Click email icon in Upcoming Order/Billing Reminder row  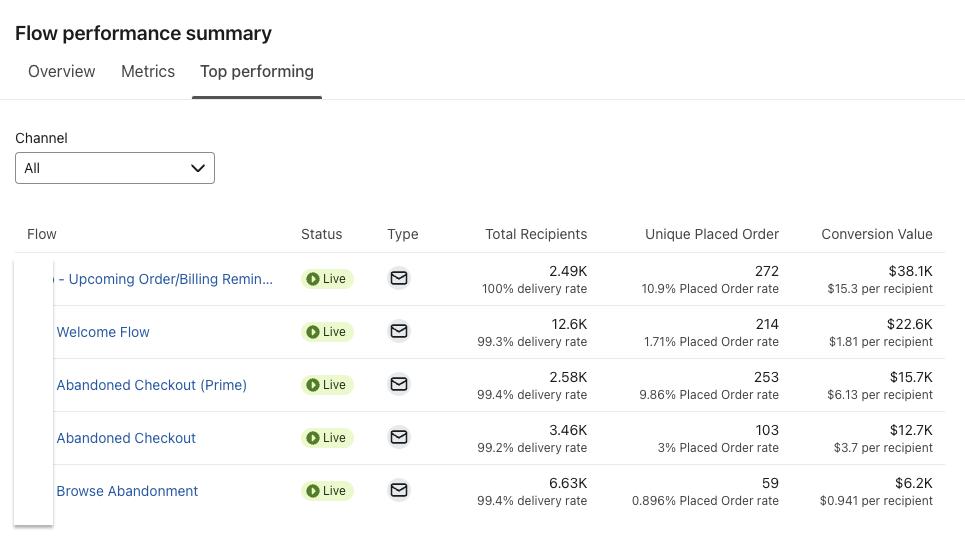pos(399,278)
